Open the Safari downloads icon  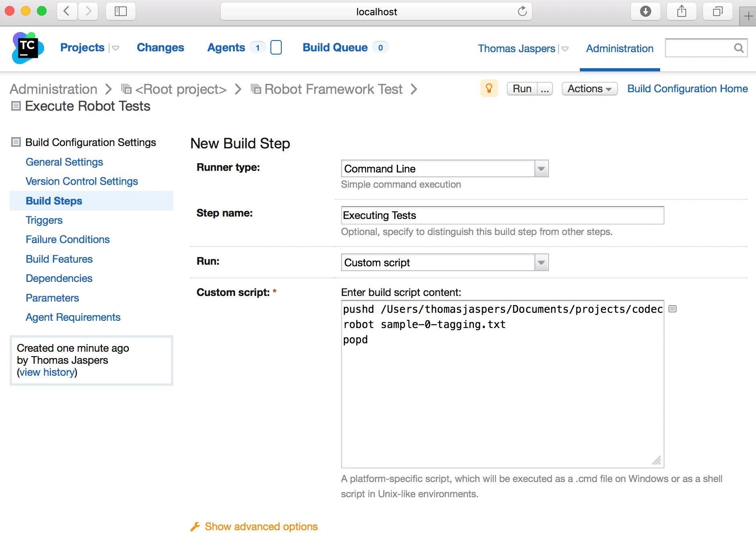(x=645, y=11)
